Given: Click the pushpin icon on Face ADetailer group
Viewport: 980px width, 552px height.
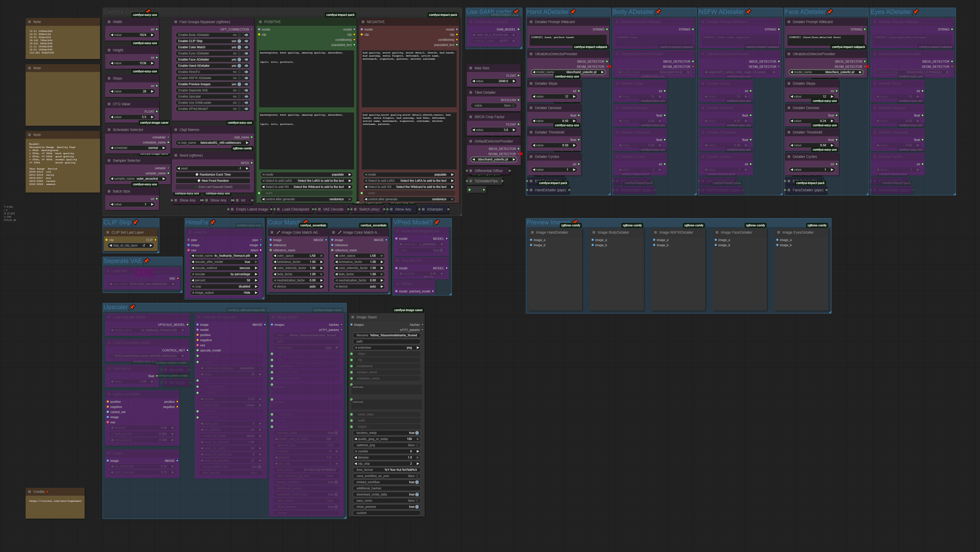Looking at the screenshot, I should coord(830,12).
